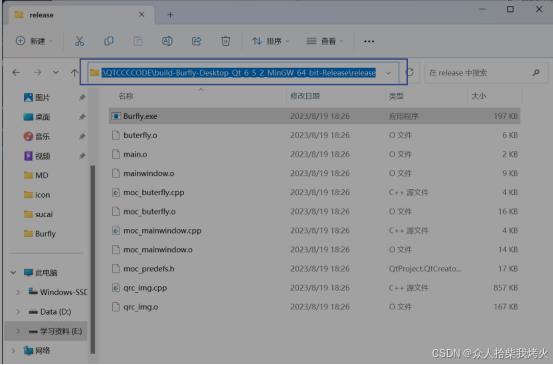The height and width of the screenshot is (365, 553).
Task: Sort by 名称 name column header
Action: coord(126,96)
